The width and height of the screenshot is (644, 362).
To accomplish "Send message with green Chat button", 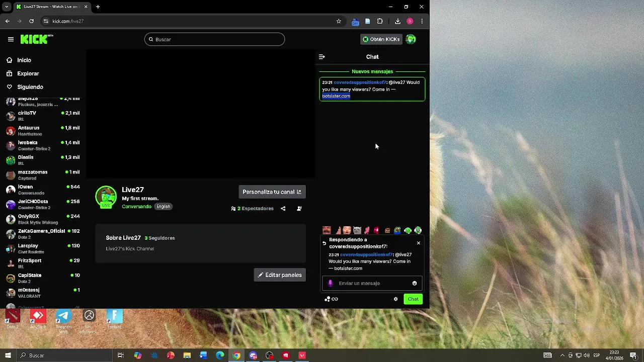I will (x=413, y=299).
